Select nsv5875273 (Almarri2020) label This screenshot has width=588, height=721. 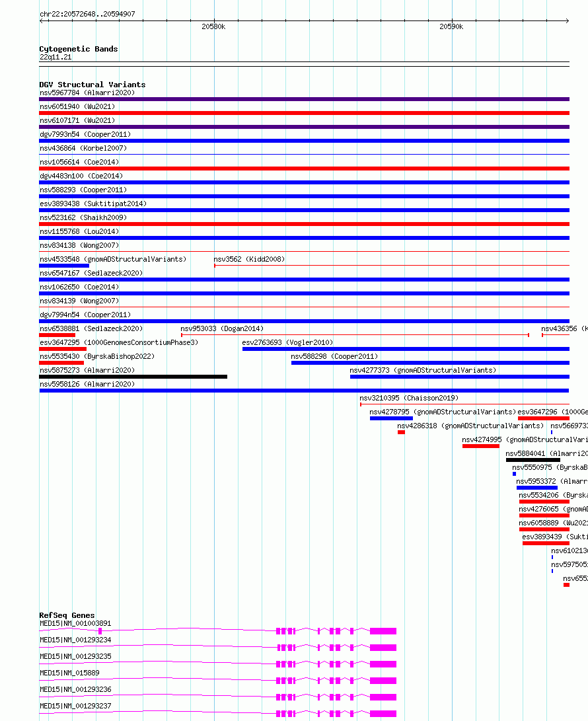pyautogui.click(x=87, y=370)
